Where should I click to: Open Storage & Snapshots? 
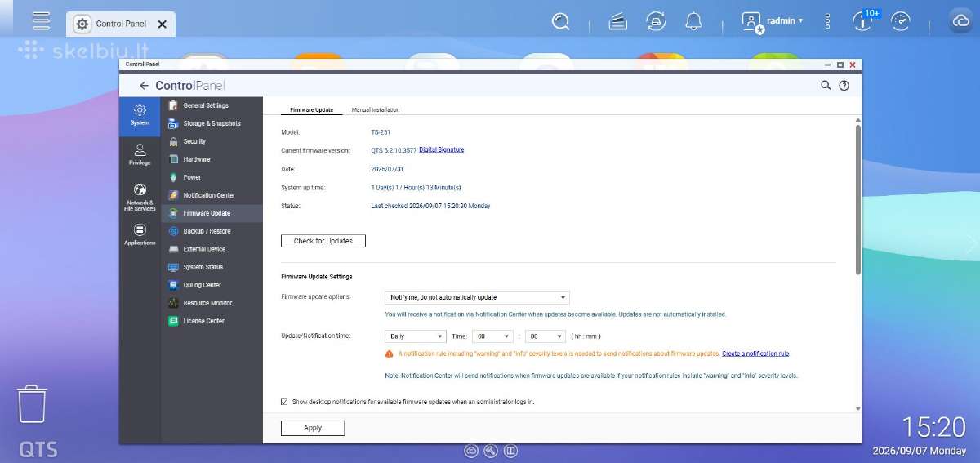click(212, 123)
